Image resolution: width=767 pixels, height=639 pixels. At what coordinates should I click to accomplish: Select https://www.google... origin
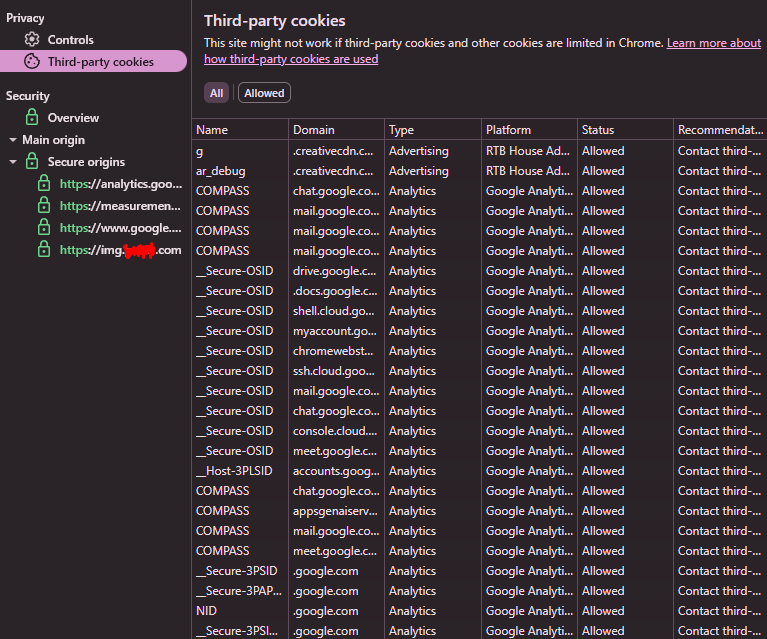pos(121,228)
